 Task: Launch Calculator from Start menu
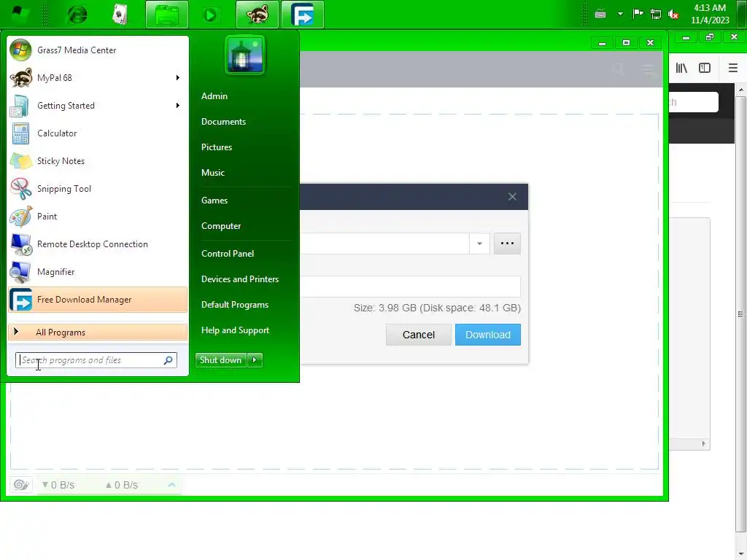point(98,133)
